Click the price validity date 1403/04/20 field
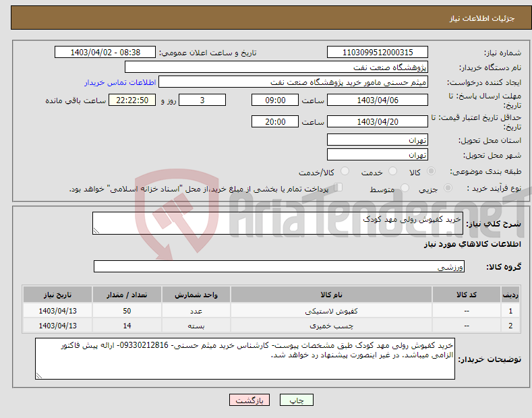 pyautogui.click(x=378, y=121)
